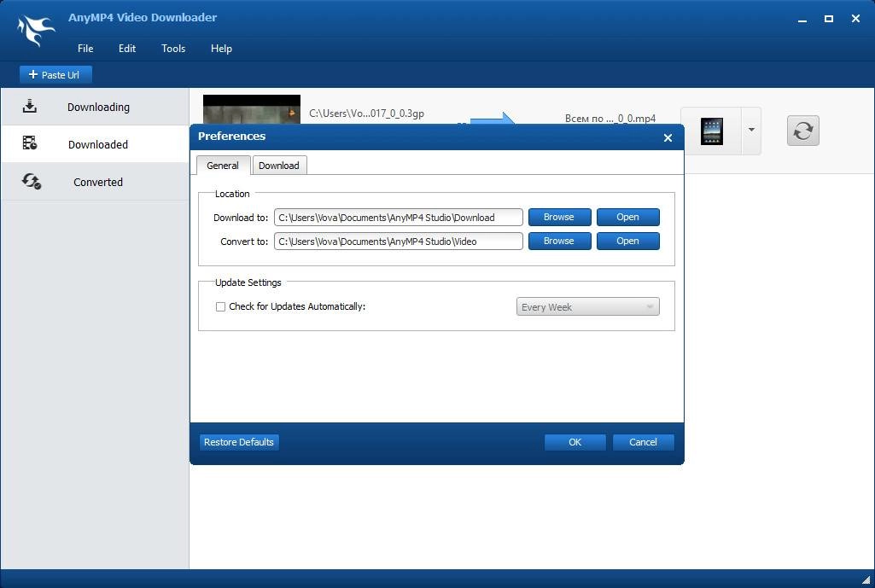This screenshot has height=588, width=875.
Task: Click the Converted refresh icon in sidebar
Action: (x=32, y=181)
